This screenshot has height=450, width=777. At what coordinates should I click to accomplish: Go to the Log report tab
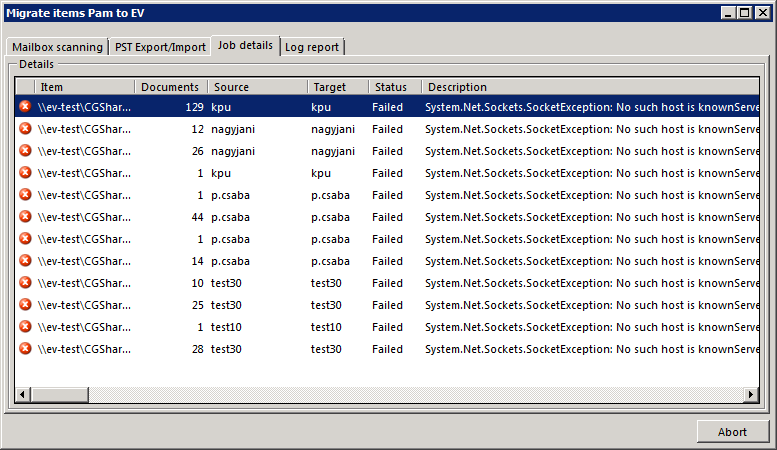pyautogui.click(x=312, y=47)
